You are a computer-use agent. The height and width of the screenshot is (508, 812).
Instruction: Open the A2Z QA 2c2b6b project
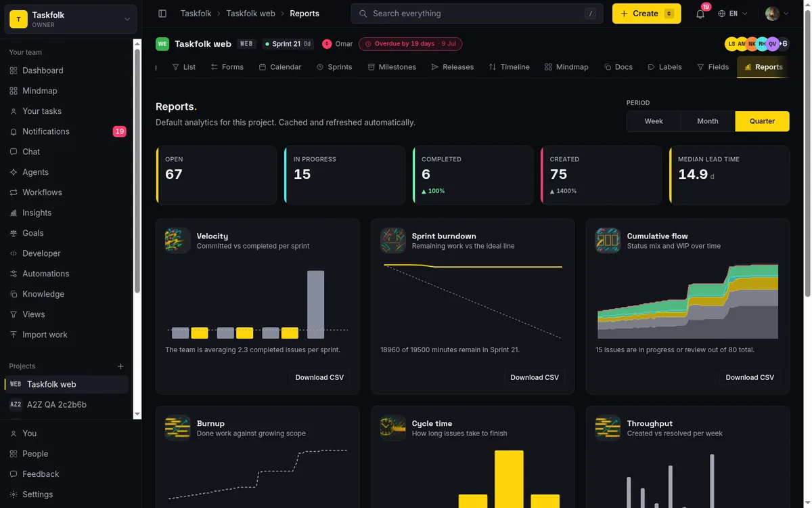tap(66, 404)
